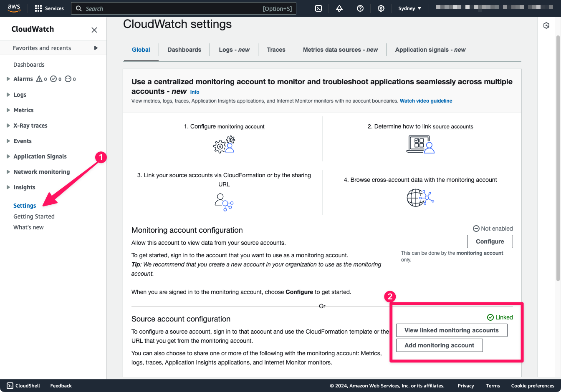This screenshot has height=392, width=561.
Task: Expand the Application Signals section
Action: [8, 156]
